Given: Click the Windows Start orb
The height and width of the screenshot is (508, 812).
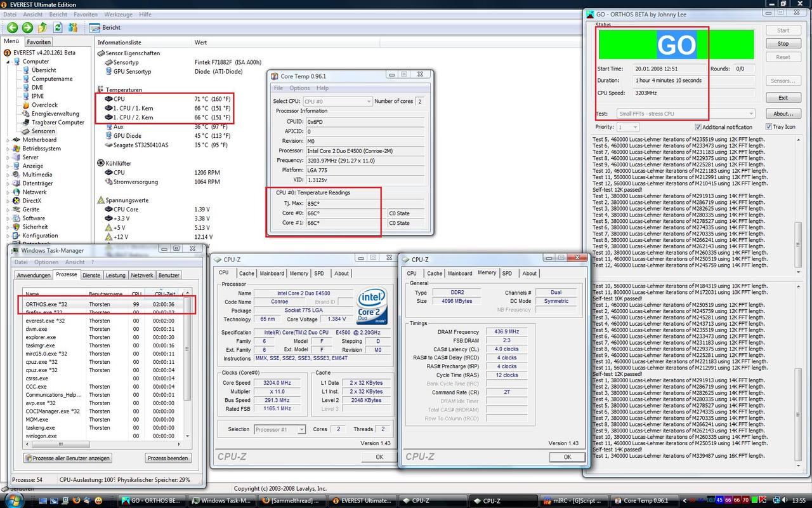Looking at the screenshot, I should (13, 500).
